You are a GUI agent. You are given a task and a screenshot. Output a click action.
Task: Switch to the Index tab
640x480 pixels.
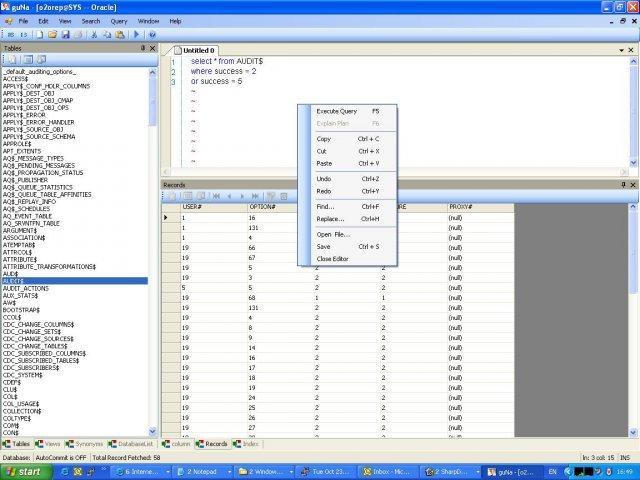pyautogui.click(x=246, y=444)
